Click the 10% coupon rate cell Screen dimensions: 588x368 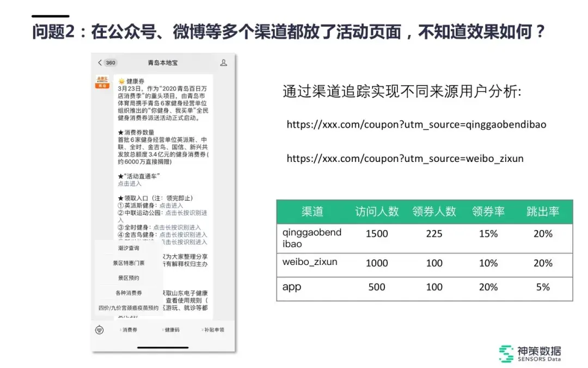point(488,263)
